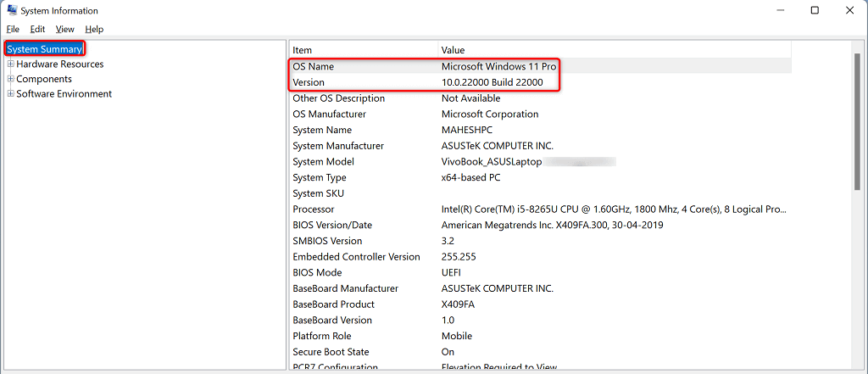Expand the Software Environment node

[x=11, y=94]
